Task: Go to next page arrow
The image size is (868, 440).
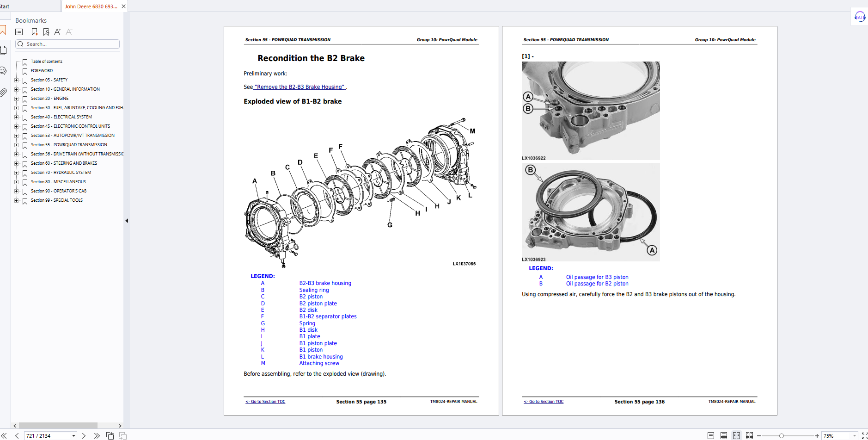Action: pos(84,435)
